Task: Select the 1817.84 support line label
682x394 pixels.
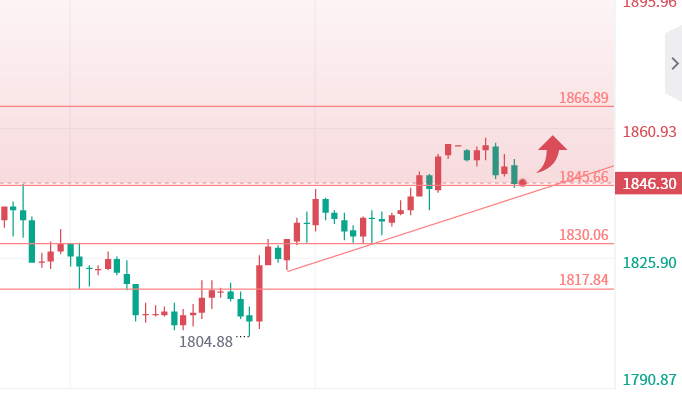Action: 583,280
